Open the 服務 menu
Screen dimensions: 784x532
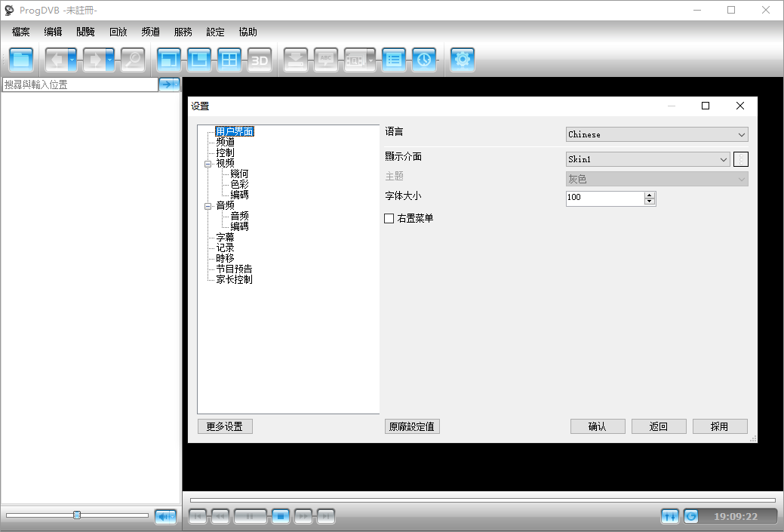(182, 32)
